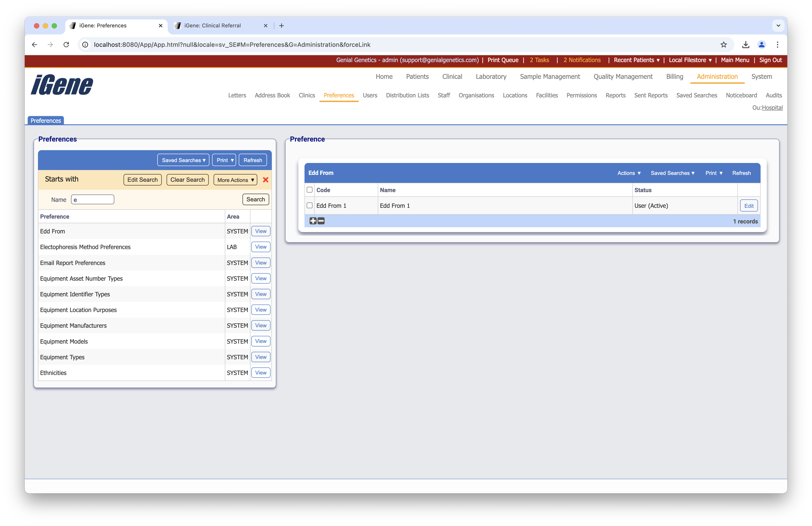812x526 pixels.
Task: Bookmark this page with the star icon
Action: pyautogui.click(x=723, y=44)
